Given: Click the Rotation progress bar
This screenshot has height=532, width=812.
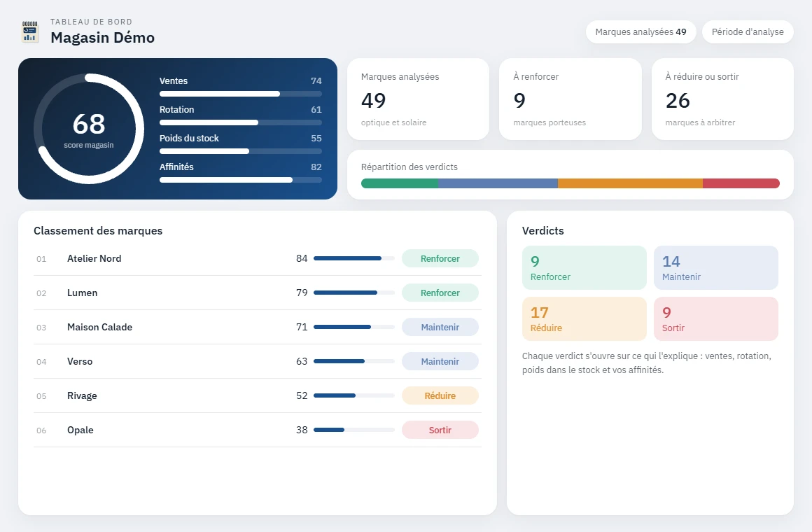Looking at the screenshot, I should (241, 122).
